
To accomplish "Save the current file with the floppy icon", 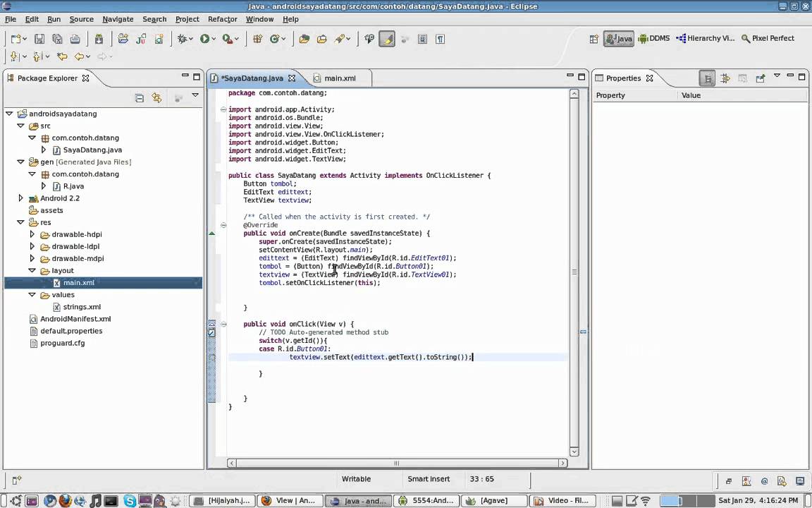I will 39,39.
